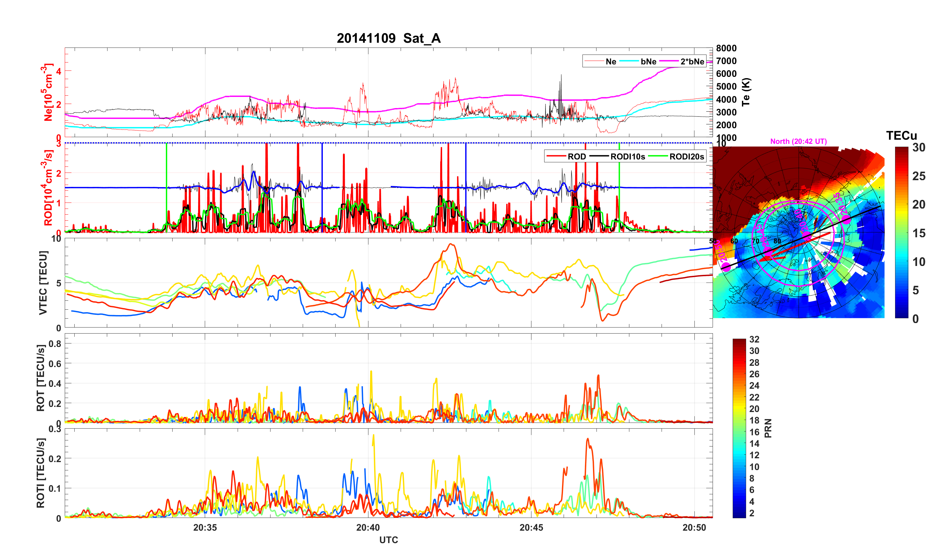Click the 4 tick on Ne axis
This screenshot has width=926, height=560.
(59, 71)
